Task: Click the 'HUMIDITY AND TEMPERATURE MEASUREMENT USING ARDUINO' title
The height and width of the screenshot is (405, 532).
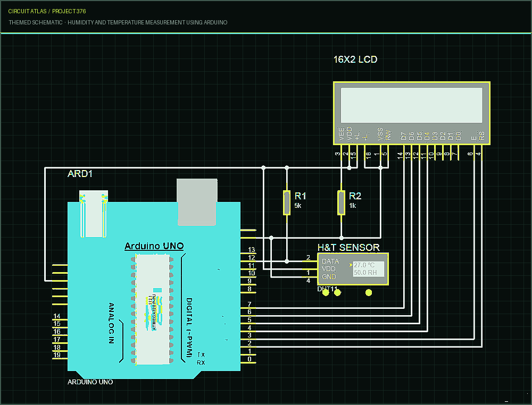Action: coord(147,22)
